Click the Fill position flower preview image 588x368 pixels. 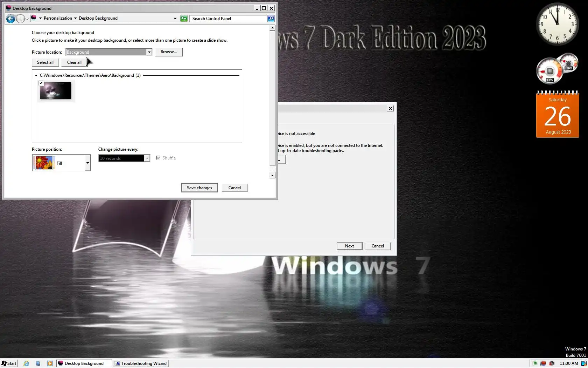tap(44, 163)
